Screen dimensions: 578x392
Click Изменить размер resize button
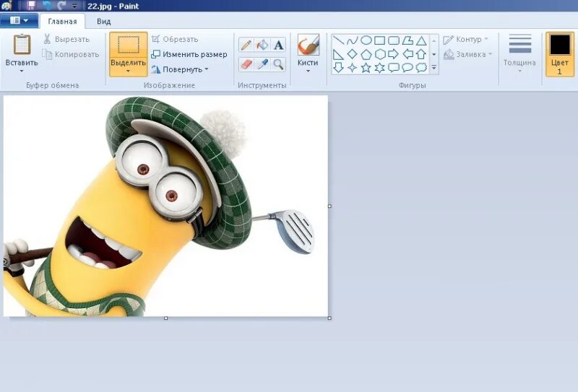189,54
